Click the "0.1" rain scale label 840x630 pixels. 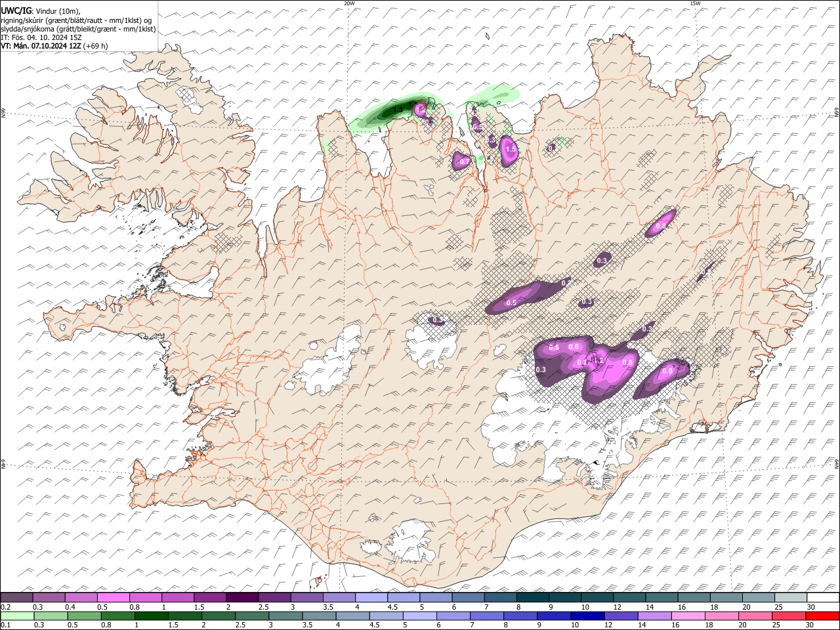coord(5,625)
